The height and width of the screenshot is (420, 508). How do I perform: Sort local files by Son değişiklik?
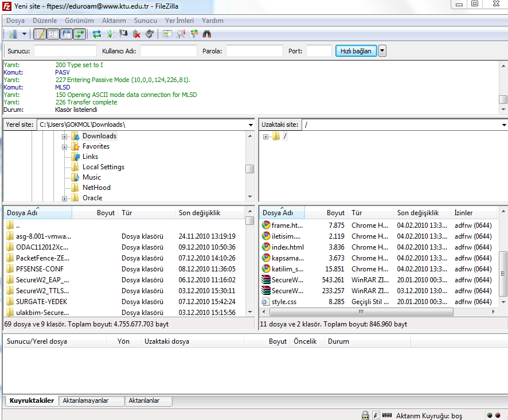click(x=210, y=213)
